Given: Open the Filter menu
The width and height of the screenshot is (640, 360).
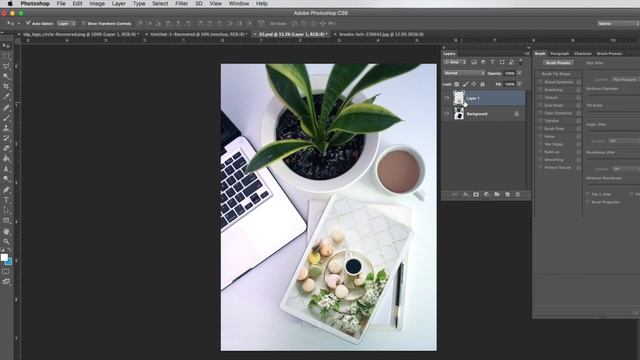Looking at the screenshot, I should click(x=181, y=4).
